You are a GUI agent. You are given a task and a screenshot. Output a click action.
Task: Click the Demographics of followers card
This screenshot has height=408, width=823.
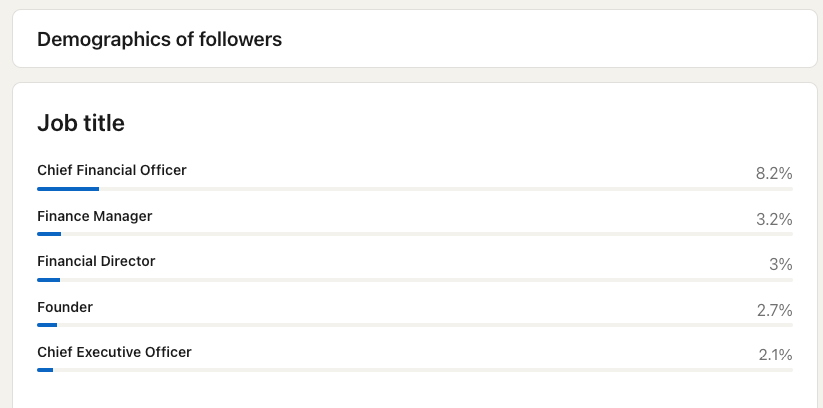(x=415, y=39)
